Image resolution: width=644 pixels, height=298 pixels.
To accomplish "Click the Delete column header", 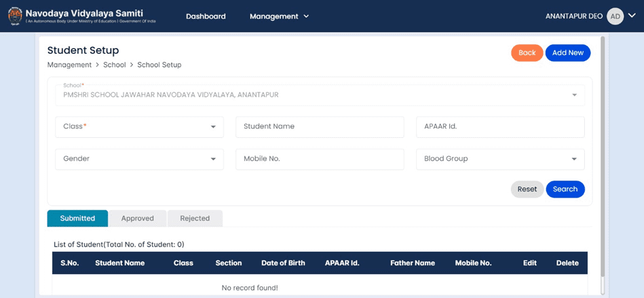I will point(567,263).
